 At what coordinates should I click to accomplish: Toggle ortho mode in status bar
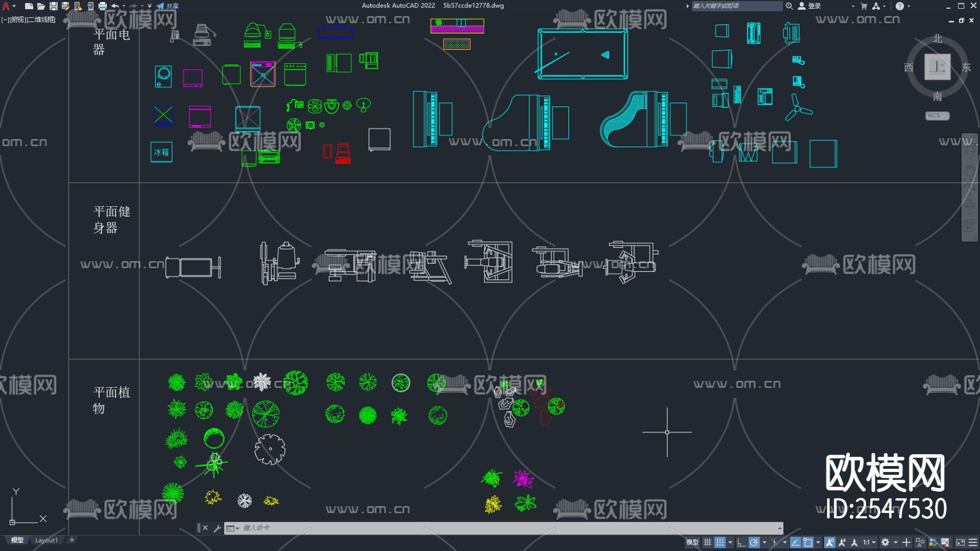[741, 542]
